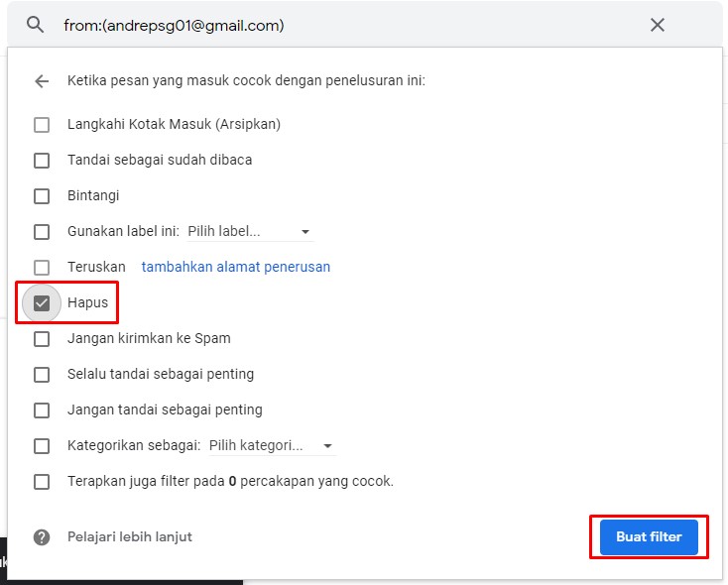This screenshot has height=585, width=728.
Task: Check Tandai sebagai sudah dibaca
Action: tap(42, 161)
